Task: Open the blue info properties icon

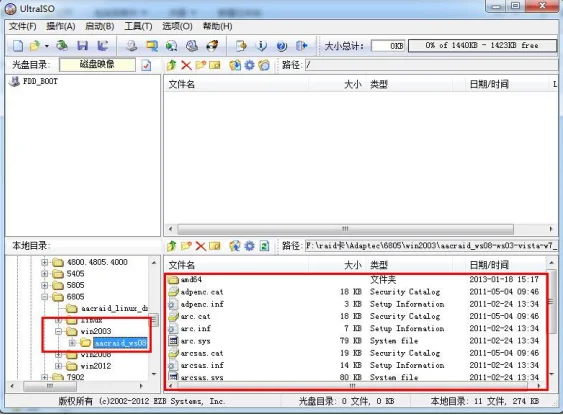Action: (261, 46)
